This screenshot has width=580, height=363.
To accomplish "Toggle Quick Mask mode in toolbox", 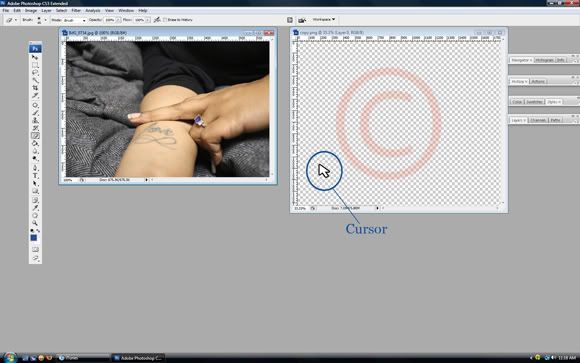I will pos(35,249).
